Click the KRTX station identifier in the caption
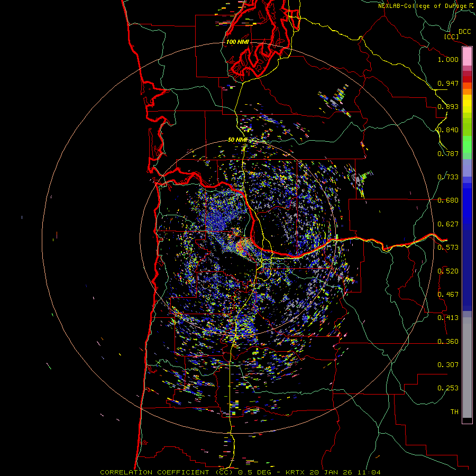476x476 pixels. 295,472
